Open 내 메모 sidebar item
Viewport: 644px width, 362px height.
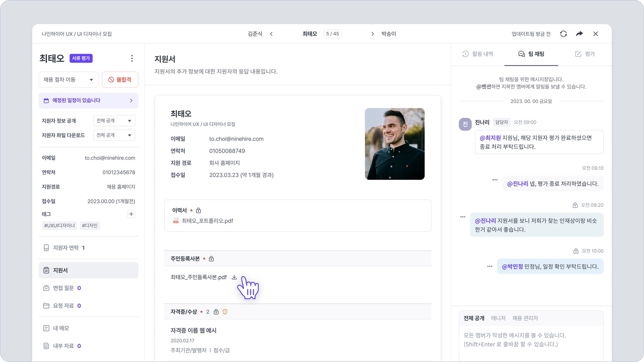click(x=89, y=328)
